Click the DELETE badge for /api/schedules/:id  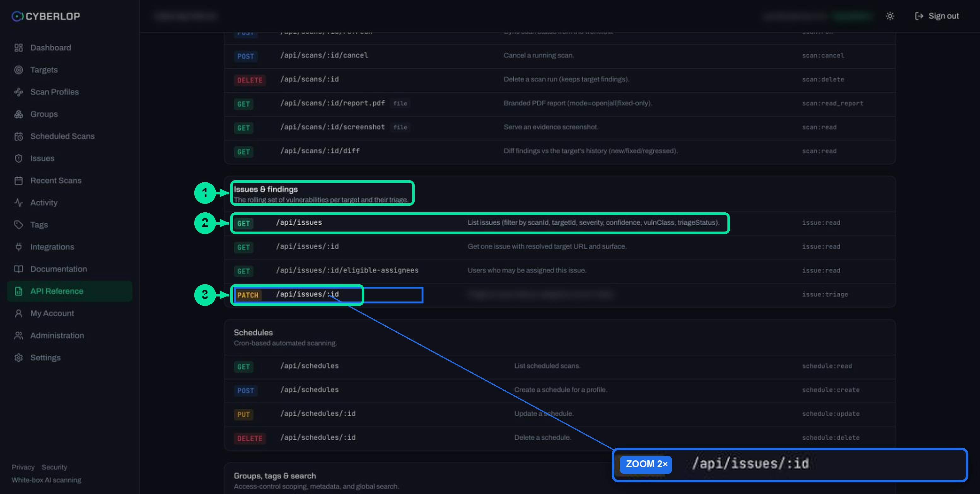click(x=249, y=438)
